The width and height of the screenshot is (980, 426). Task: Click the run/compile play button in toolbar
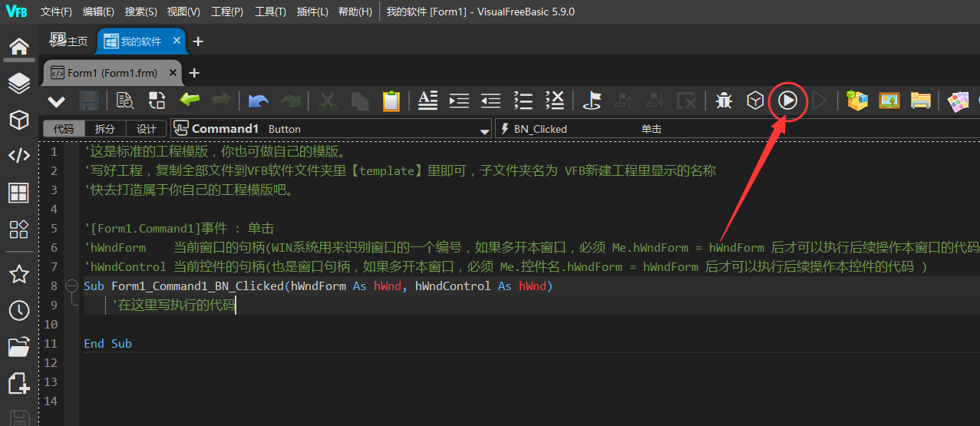click(787, 101)
